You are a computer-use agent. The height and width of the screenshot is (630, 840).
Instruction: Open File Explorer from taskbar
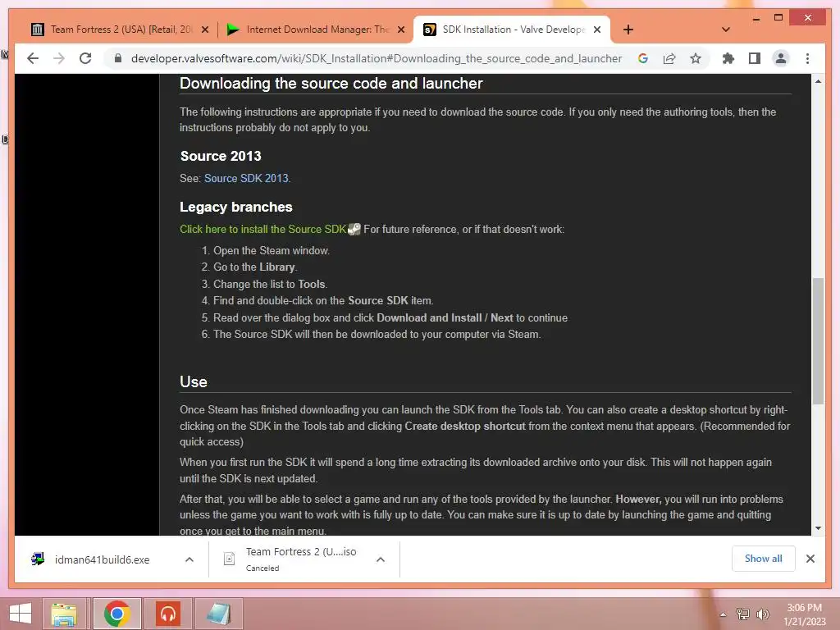[x=64, y=614]
